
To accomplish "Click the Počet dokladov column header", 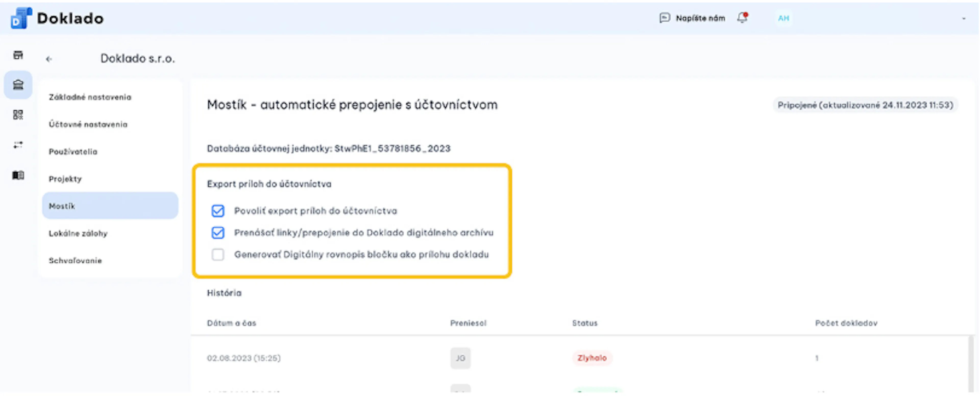I will tap(846, 323).
